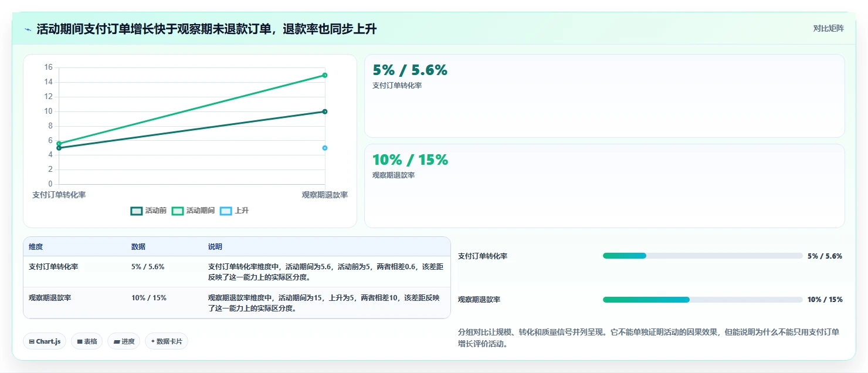Select the 5% / 5.6% KPI card value
The height and width of the screenshot is (373, 868).
410,70
